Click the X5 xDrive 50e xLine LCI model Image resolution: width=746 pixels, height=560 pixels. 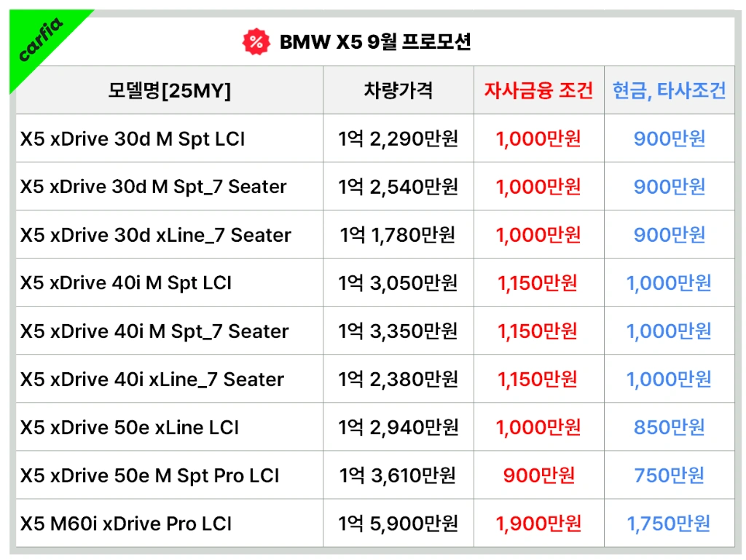pyautogui.click(x=130, y=427)
